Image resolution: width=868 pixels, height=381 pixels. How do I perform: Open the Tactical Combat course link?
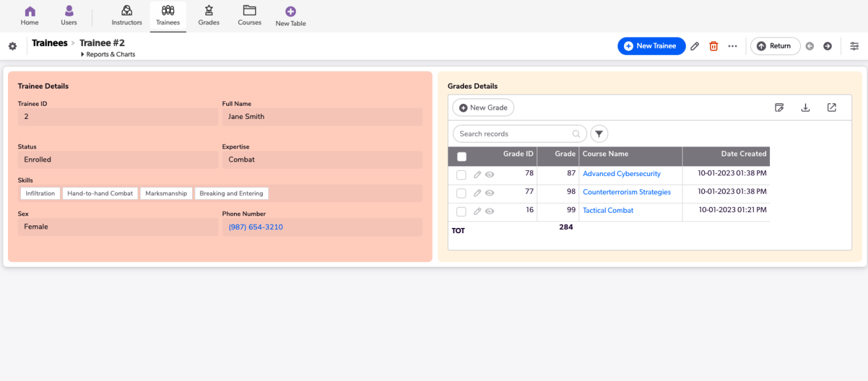point(608,210)
